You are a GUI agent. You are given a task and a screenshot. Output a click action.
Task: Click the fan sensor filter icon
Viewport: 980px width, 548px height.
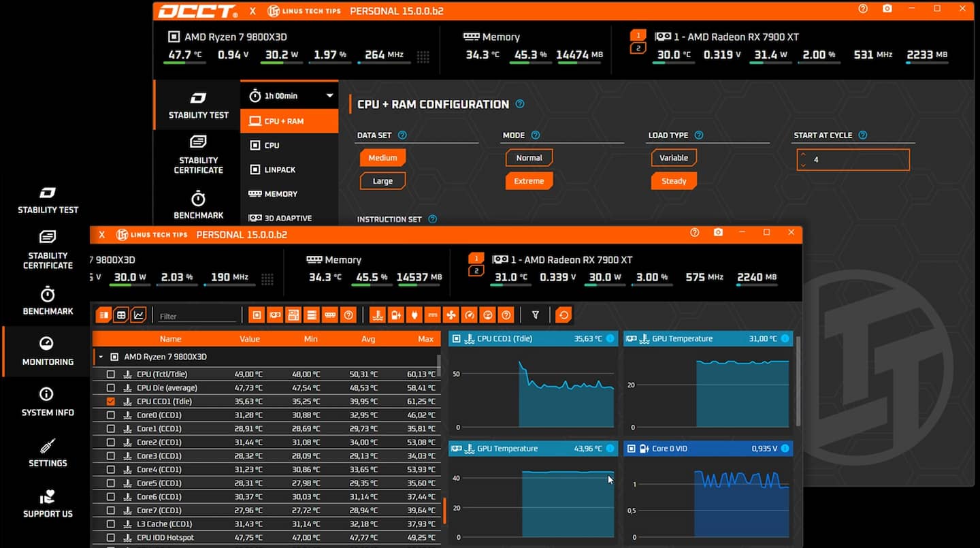pyautogui.click(x=451, y=315)
